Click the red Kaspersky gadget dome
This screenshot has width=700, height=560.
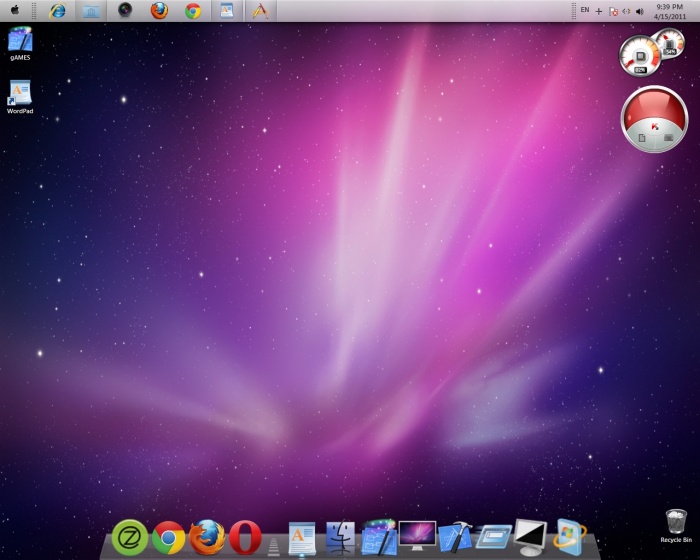[654, 106]
